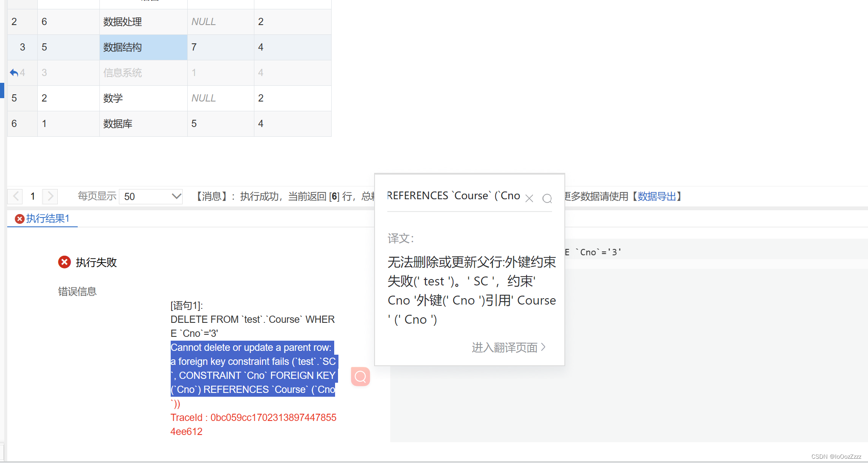Close the translation popup with the X icon

[x=529, y=198]
